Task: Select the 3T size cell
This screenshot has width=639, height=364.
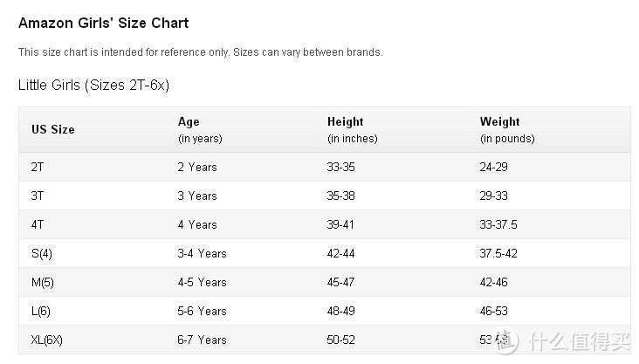Action: (x=38, y=196)
